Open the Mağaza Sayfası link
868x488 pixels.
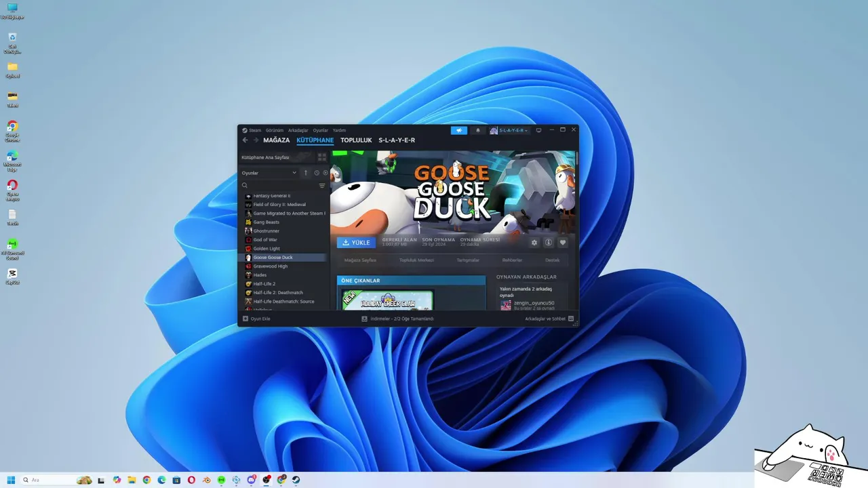point(360,260)
